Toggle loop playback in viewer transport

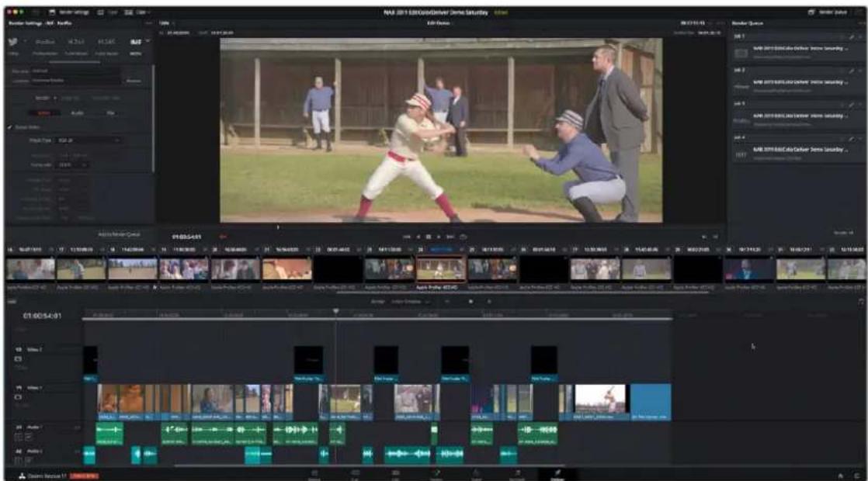[x=464, y=237]
